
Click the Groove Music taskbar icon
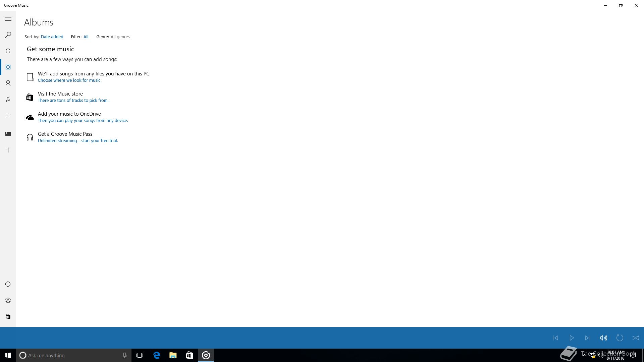pos(206,355)
